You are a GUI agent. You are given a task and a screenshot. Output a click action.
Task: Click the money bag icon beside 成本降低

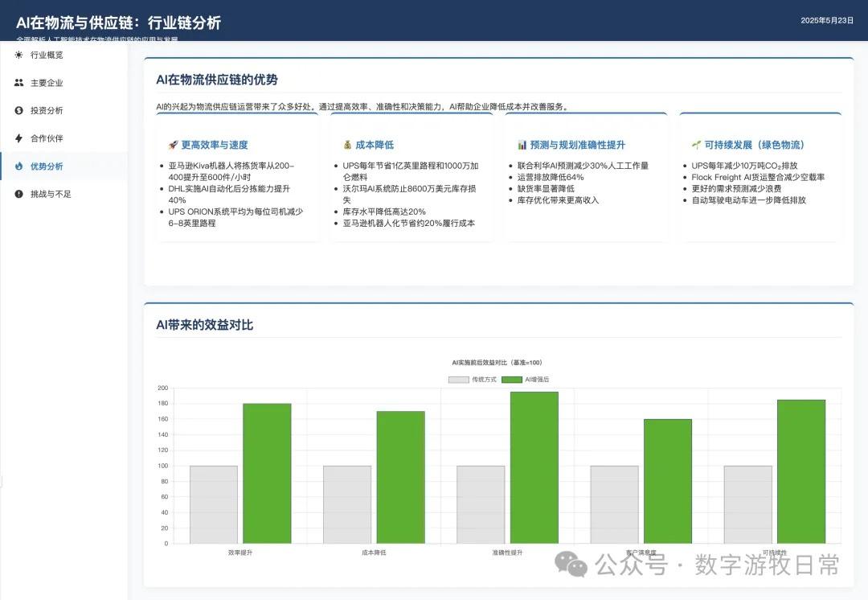point(347,146)
